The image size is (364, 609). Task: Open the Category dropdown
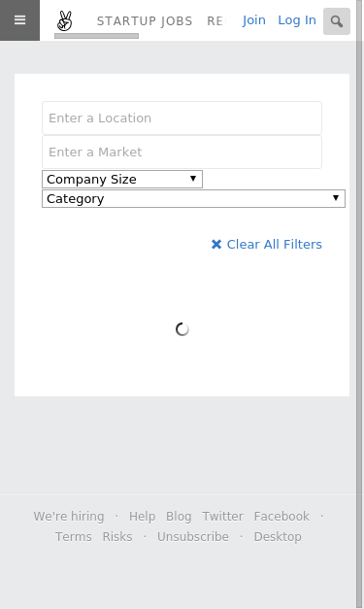(x=193, y=199)
